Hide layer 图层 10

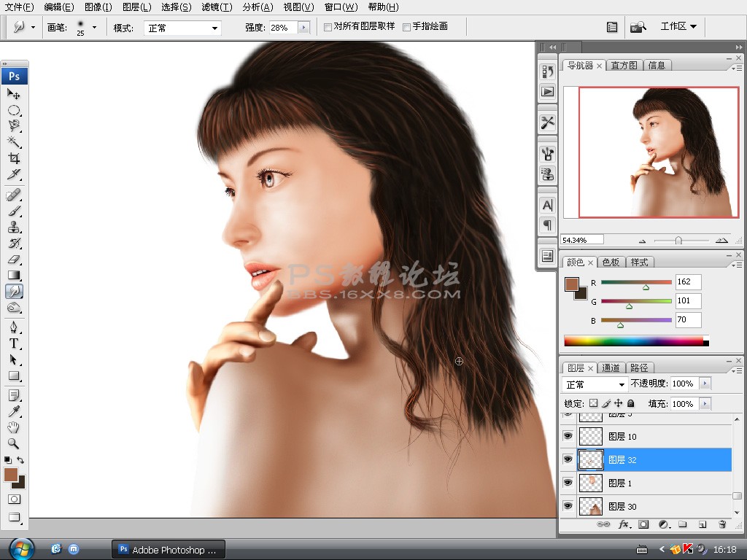click(568, 436)
